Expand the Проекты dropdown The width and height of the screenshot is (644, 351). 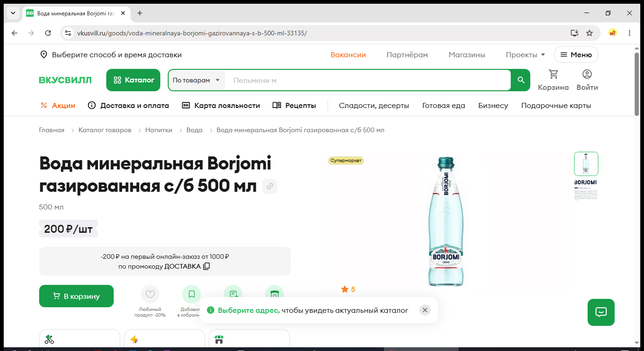coord(525,55)
